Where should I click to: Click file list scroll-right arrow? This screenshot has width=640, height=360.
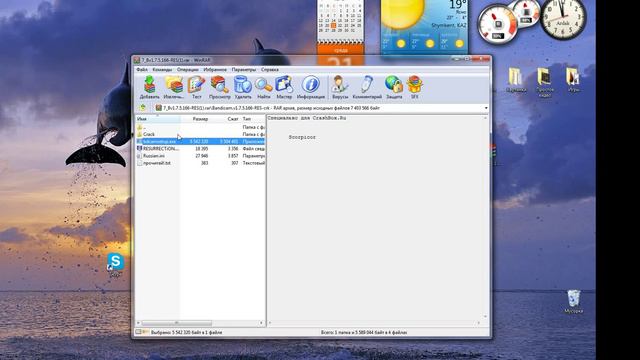tap(261, 323)
